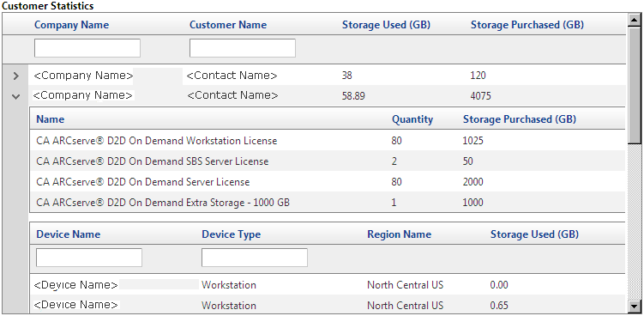Focus the Device Name filter box
Screen dimensions: 644x316
point(89,258)
